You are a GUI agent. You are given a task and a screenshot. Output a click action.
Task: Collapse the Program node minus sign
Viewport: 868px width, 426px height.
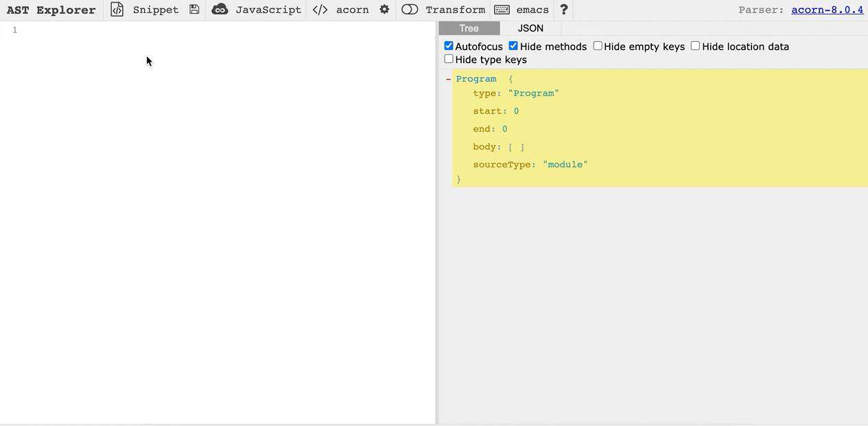coord(448,79)
